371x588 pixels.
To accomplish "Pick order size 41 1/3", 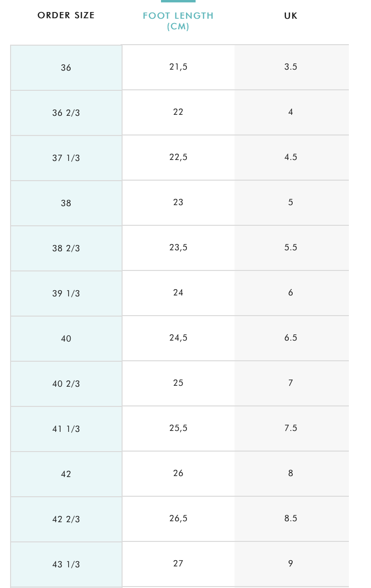I will (x=66, y=429).
